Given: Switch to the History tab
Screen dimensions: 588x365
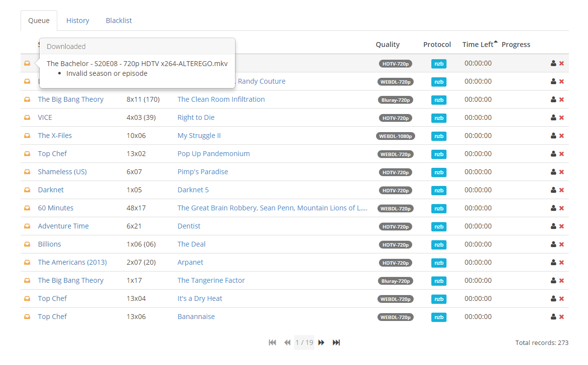Looking at the screenshot, I should pos(78,21).
